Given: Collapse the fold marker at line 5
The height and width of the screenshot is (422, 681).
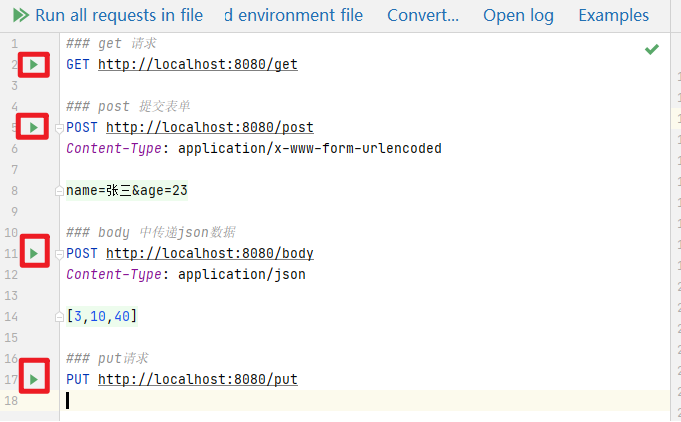Looking at the screenshot, I should pyautogui.click(x=60, y=128).
